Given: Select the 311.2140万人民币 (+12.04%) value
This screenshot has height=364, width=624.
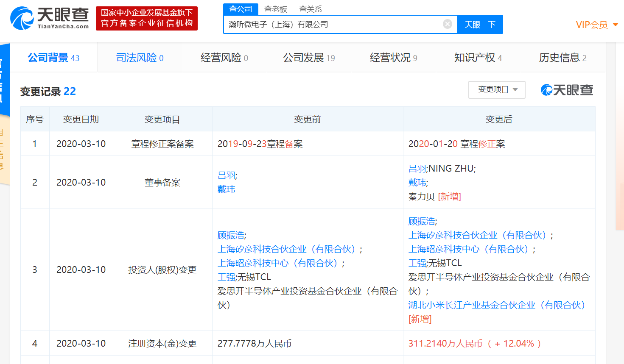Looking at the screenshot, I should point(475,344).
